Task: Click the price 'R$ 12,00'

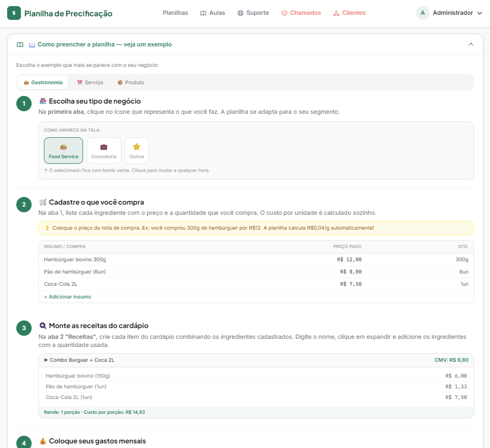Action: click(x=349, y=260)
